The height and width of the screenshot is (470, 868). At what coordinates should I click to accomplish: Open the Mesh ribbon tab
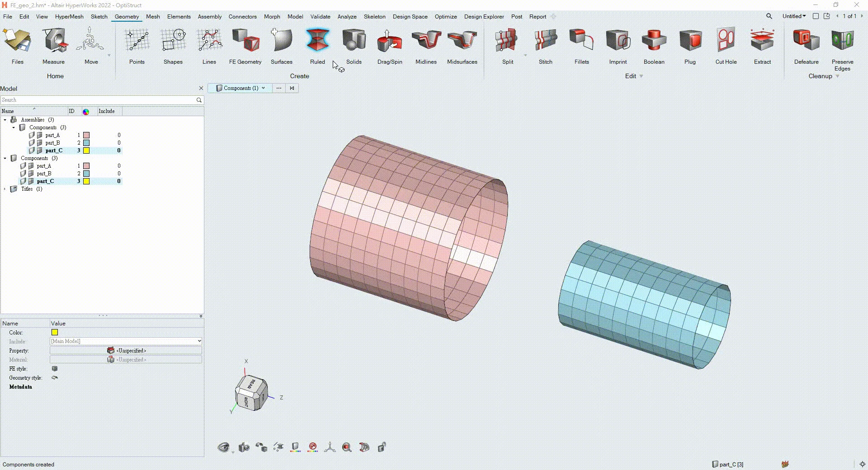tap(153, 17)
